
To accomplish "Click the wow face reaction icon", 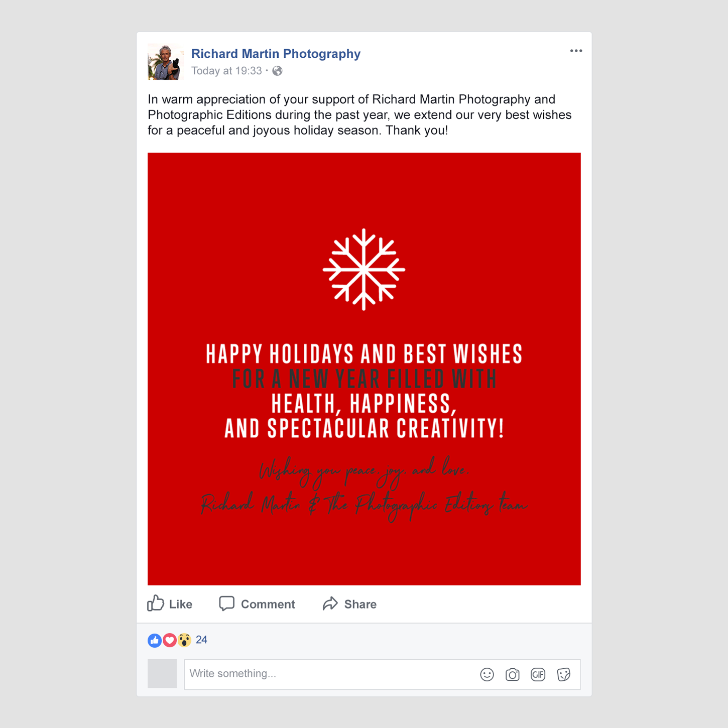I will [x=184, y=640].
